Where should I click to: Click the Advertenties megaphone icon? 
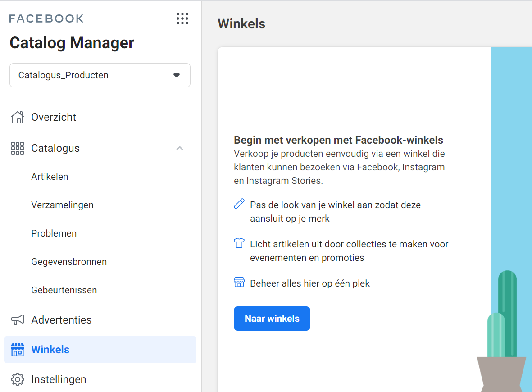coord(18,320)
